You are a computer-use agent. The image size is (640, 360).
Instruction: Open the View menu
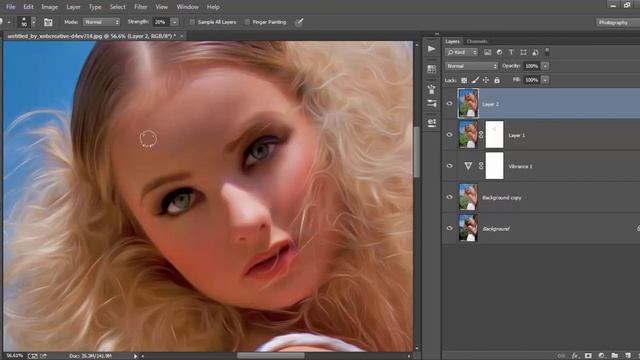[162, 7]
